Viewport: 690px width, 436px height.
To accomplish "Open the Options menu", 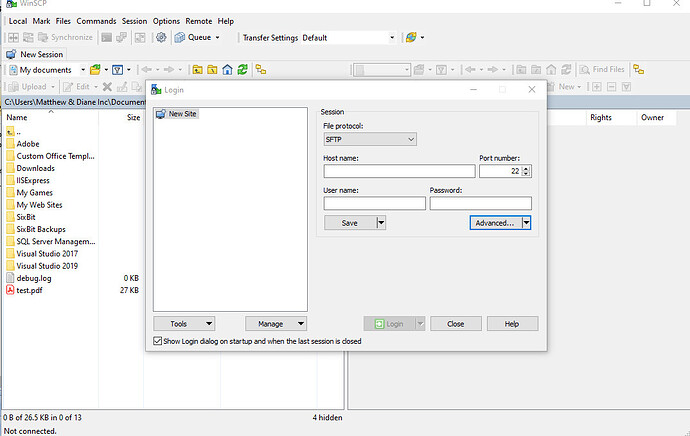I will (x=166, y=21).
